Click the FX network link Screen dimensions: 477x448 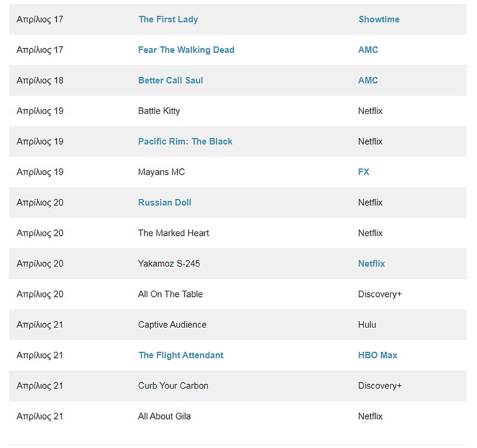(x=363, y=172)
